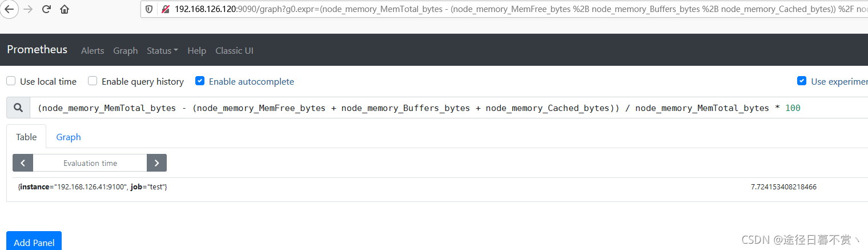
Task: Click the magnifier icon beside query
Action: pyautogui.click(x=18, y=108)
